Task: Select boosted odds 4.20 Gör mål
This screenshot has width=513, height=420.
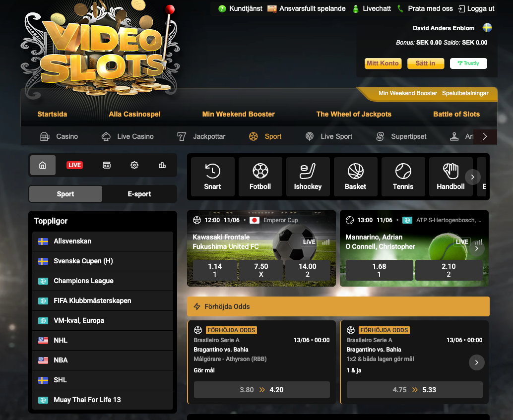Action: tap(262, 390)
